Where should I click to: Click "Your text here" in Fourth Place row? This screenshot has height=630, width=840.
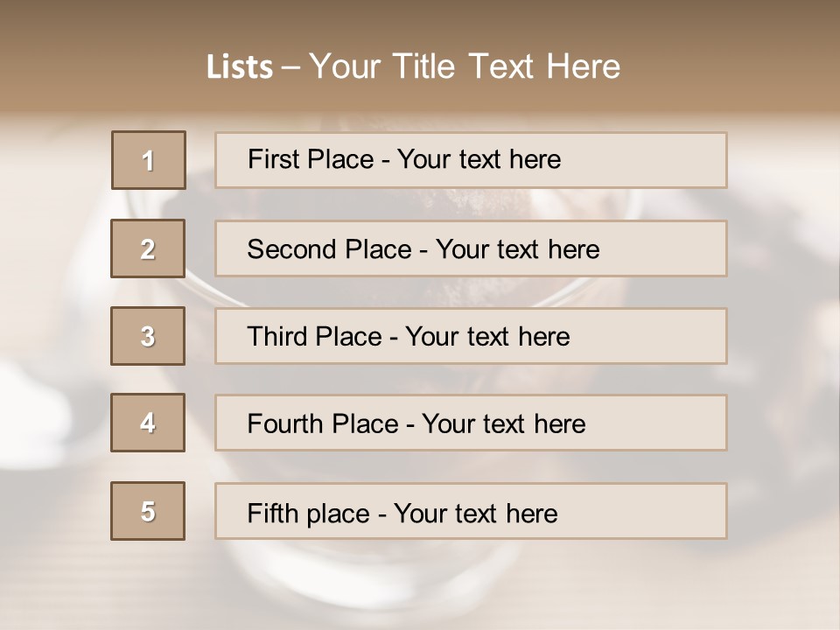[x=503, y=424]
